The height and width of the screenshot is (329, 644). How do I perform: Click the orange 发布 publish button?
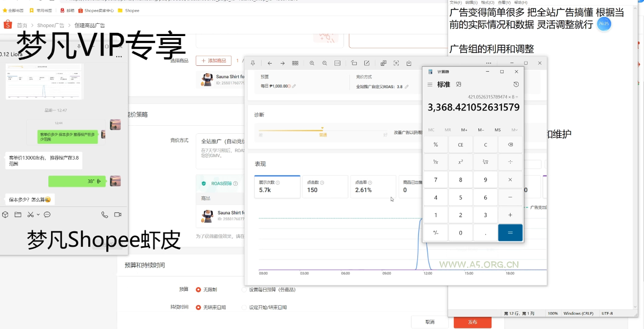point(472,322)
